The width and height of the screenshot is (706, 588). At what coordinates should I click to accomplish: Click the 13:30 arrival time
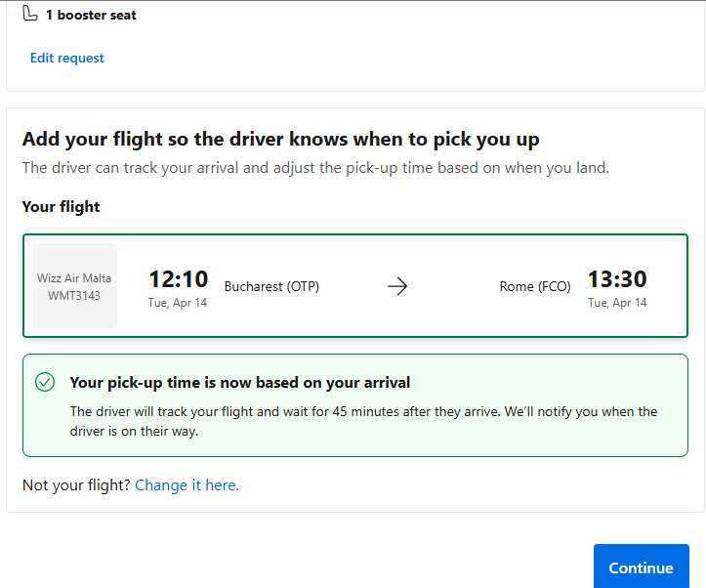tap(617, 278)
